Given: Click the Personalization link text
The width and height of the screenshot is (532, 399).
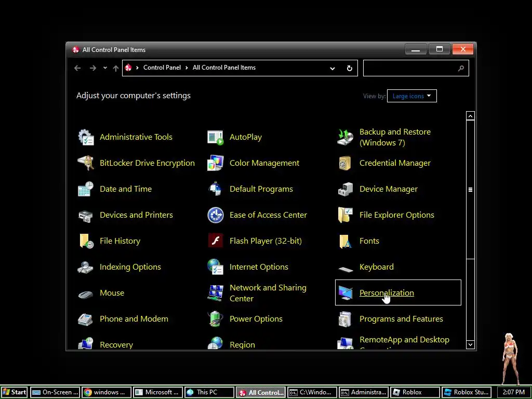Looking at the screenshot, I should [x=387, y=293].
